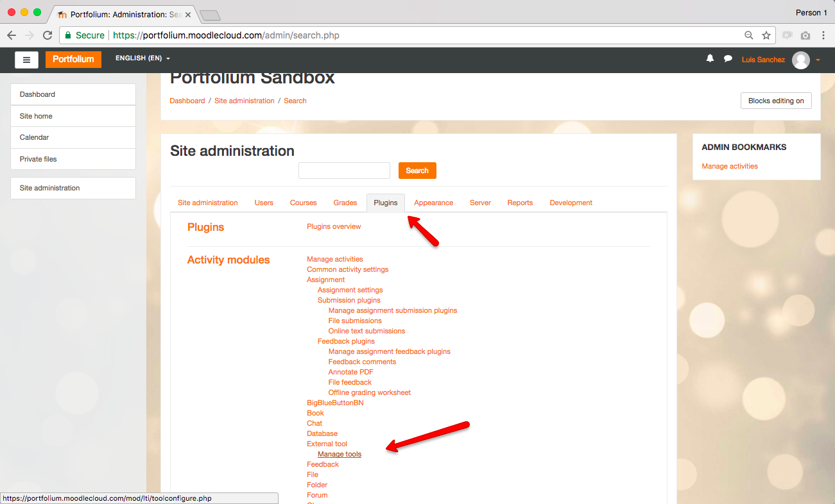Click browser back arrow

tap(12, 35)
